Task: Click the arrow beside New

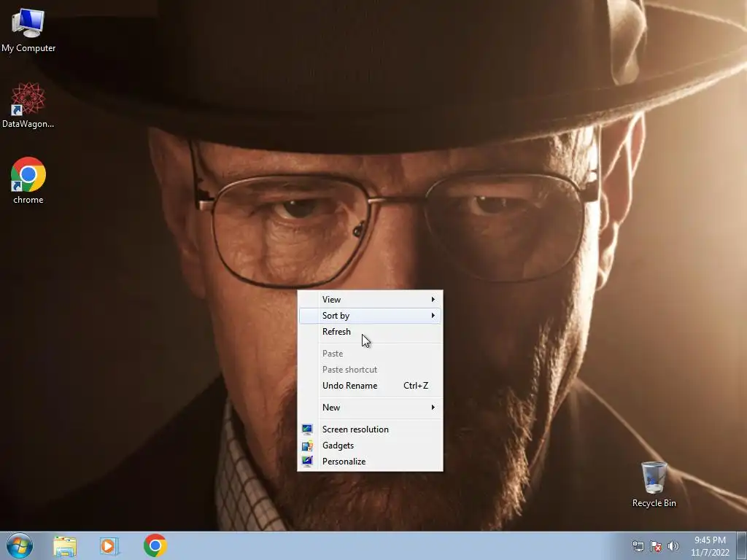Action: (433, 408)
